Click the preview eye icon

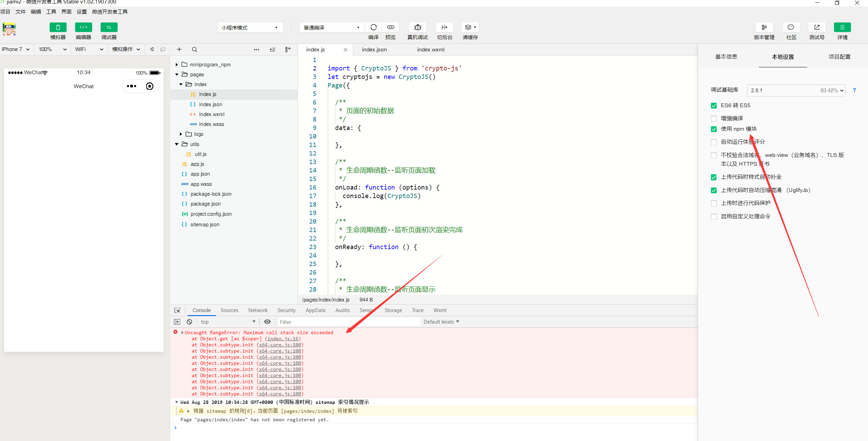(390, 27)
